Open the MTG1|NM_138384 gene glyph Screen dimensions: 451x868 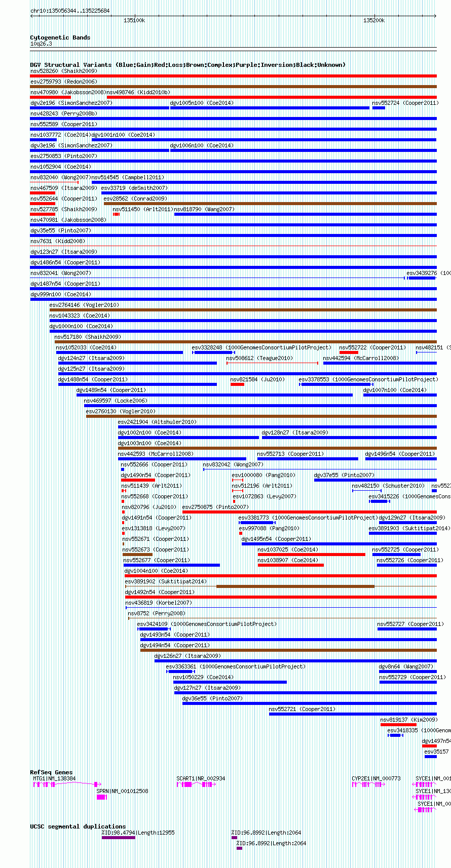(67, 784)
